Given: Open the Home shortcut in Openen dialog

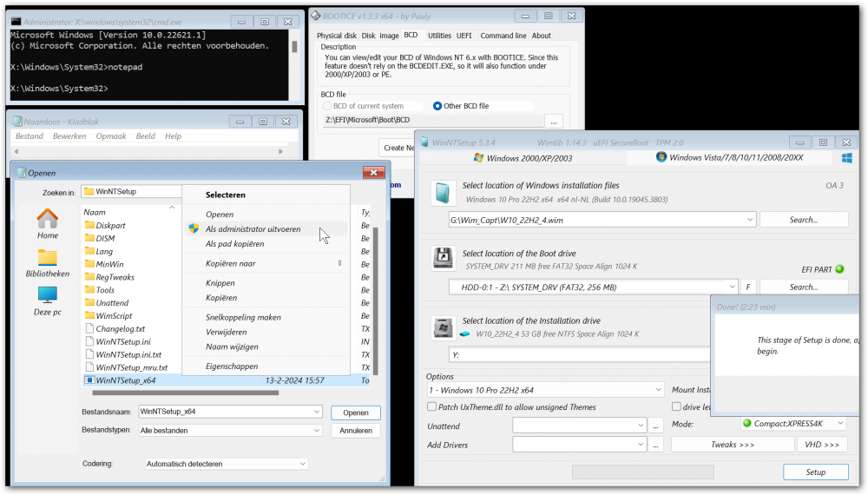Looking at the screenshot, I should (x=48, y=224).
